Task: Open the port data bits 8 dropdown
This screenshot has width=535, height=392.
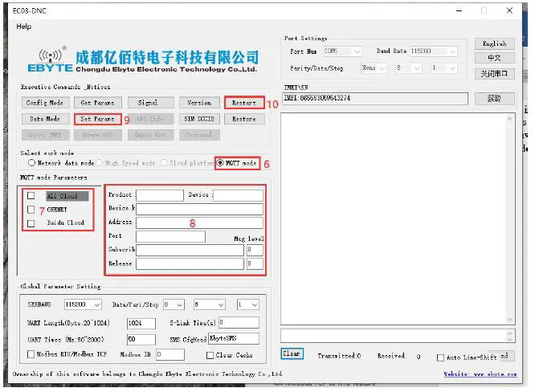Action: pyautogui.click(x=408, y=68)
